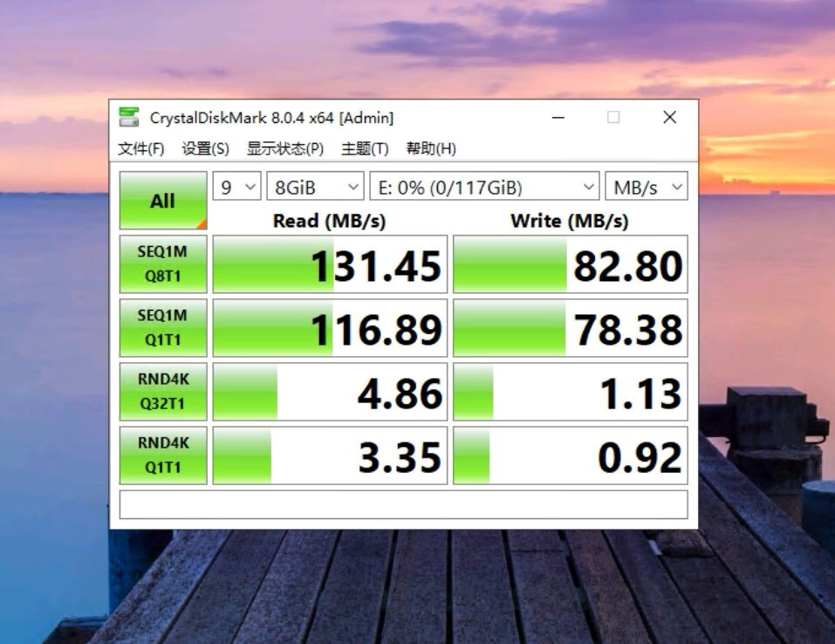Open the drive selector E: 0% (0/117GiB)
The image size is (835, 644).
coord(484,187)
